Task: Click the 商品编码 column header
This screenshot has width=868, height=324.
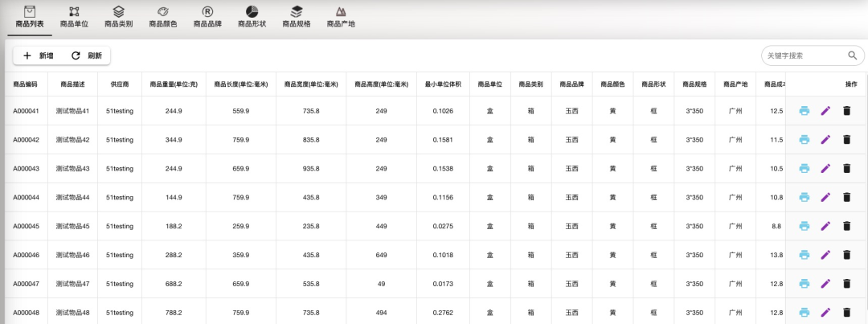Action: 26,84
